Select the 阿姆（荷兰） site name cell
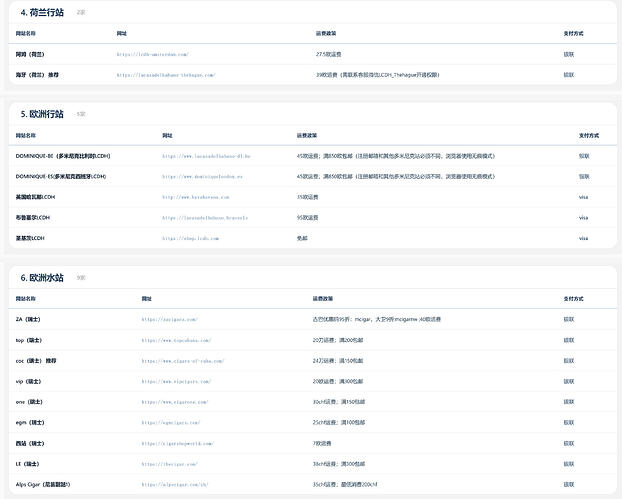The width and height of the screenshot is (622, 499). (30, 54)
